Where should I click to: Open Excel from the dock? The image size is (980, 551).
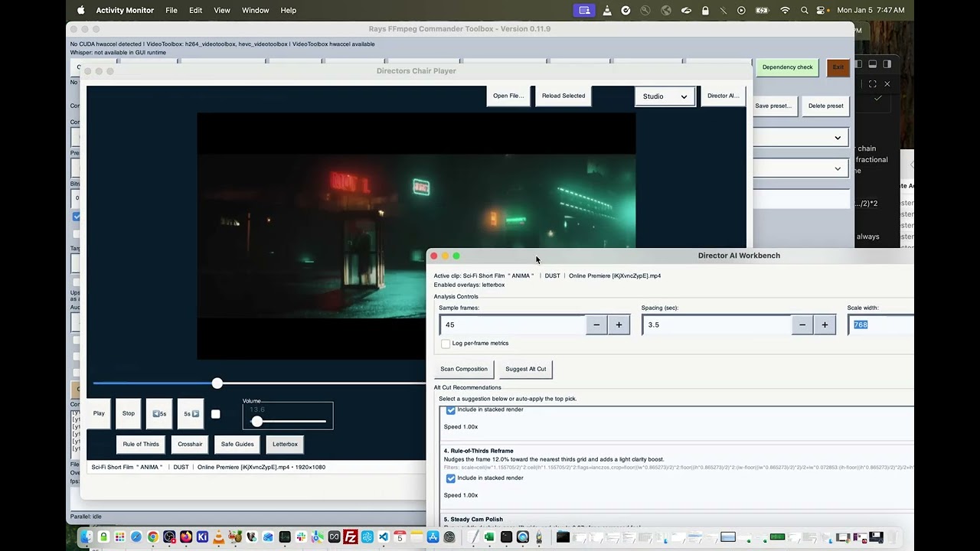tap(489, 537)
